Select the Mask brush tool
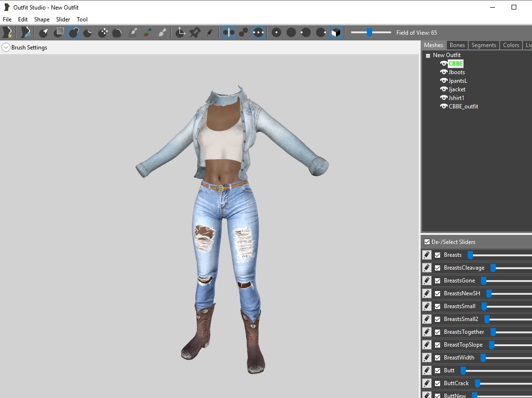The image size is (532, 398). click(x=59, y=32)
